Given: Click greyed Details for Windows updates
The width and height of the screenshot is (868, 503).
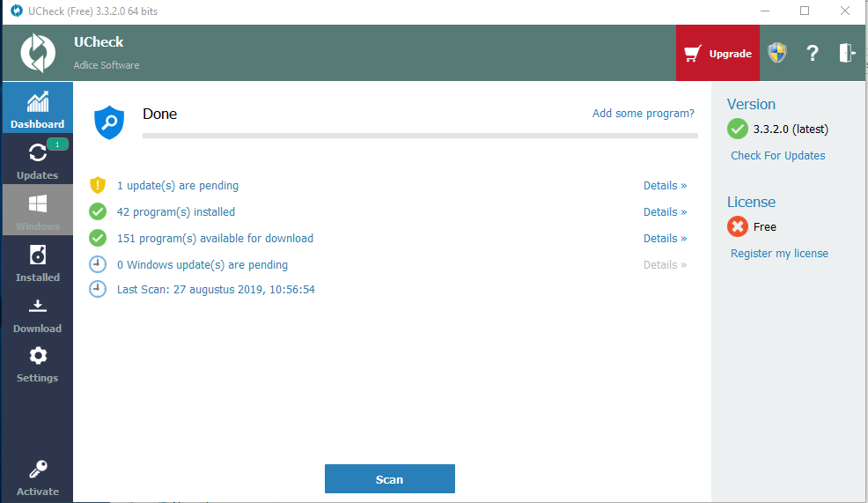Looking at the screenshot, I should click(x=665, y=265).
